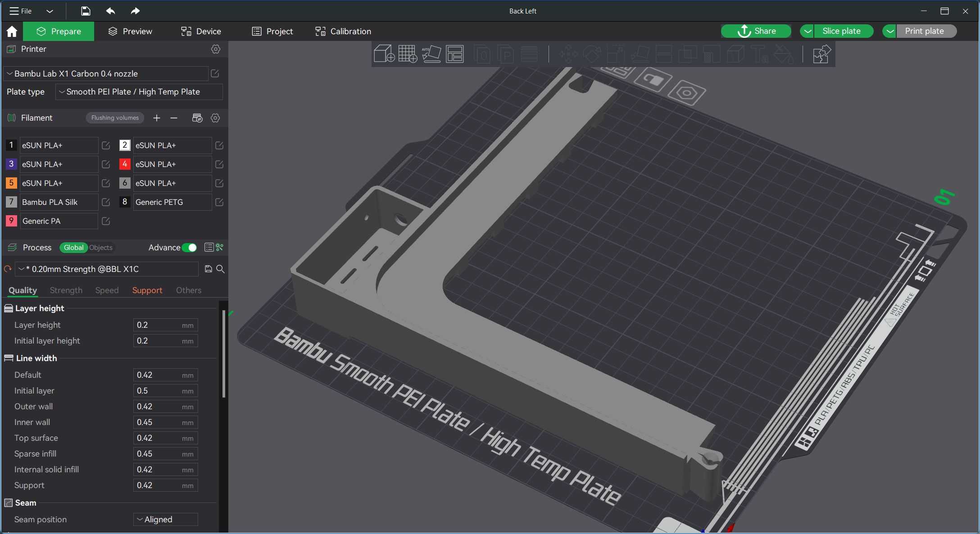Go to the home screen icon
This screenshot has width=980, height=534.
coord(12,31)
